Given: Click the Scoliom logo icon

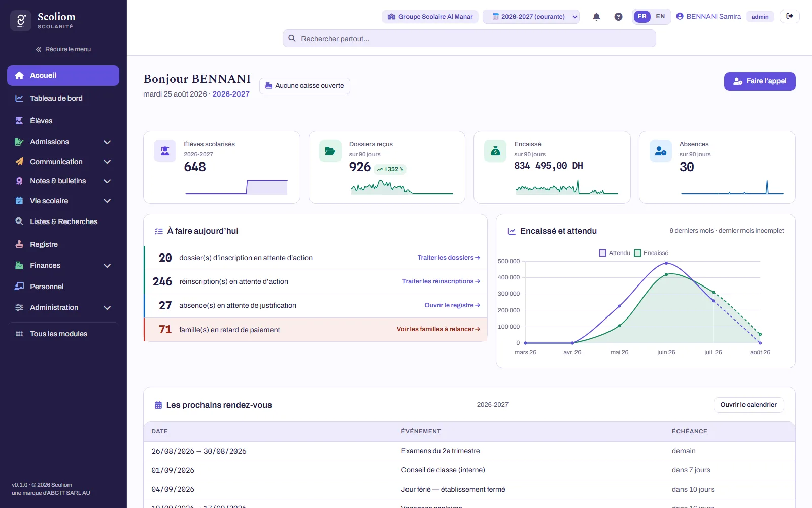Looking at the screenshot, I should 21,21.
